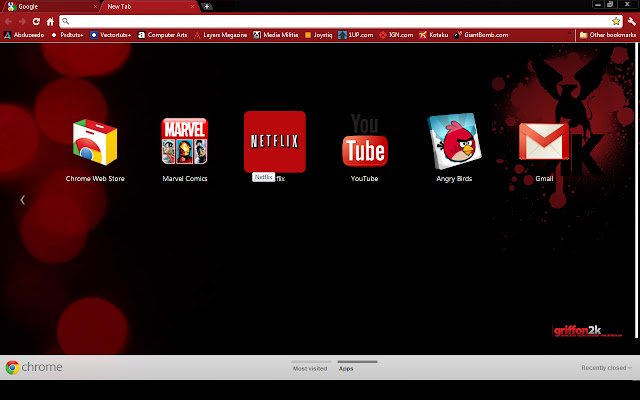Select the New Tab tab
Screen dimensions: 640x400
coord(149,7)
